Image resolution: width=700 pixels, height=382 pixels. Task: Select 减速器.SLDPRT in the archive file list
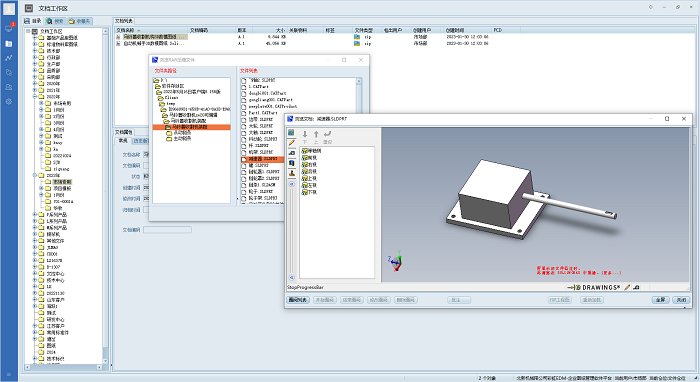tap(262, 159)
